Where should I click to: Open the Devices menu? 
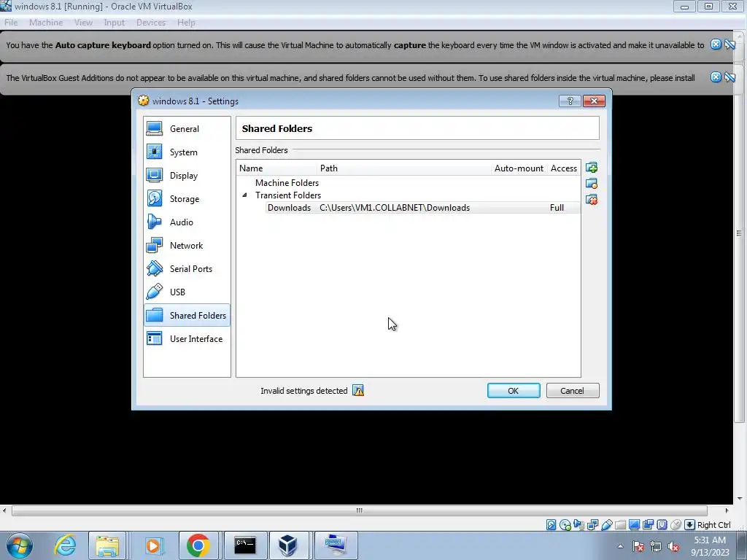pos(151,23)
